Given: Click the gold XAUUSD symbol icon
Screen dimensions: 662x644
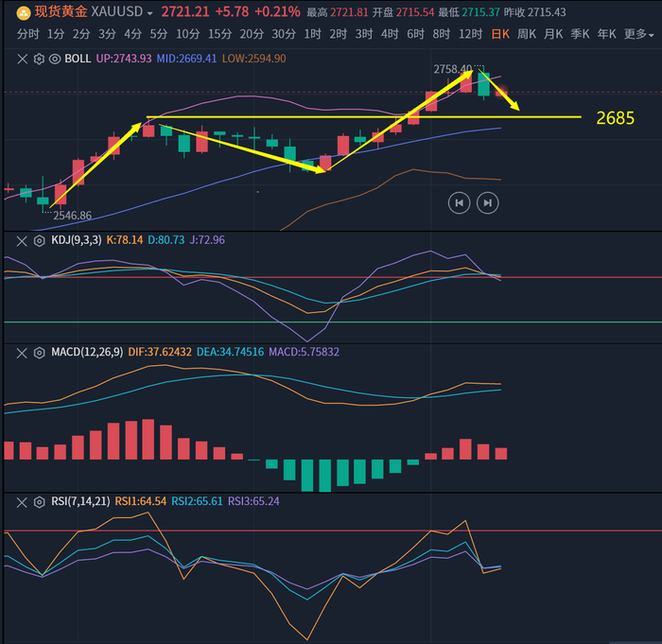Looking at the screenshot, I should click(x=24, y=13).
